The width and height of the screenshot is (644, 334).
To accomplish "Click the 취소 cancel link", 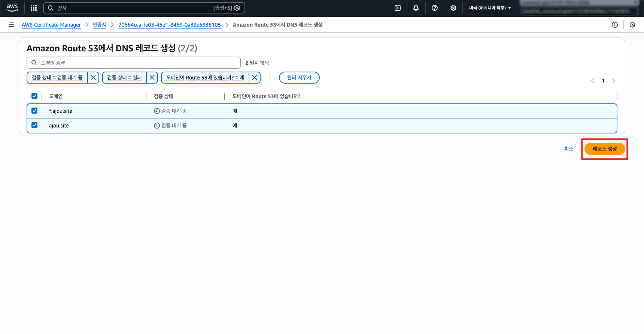I will 569,149.
